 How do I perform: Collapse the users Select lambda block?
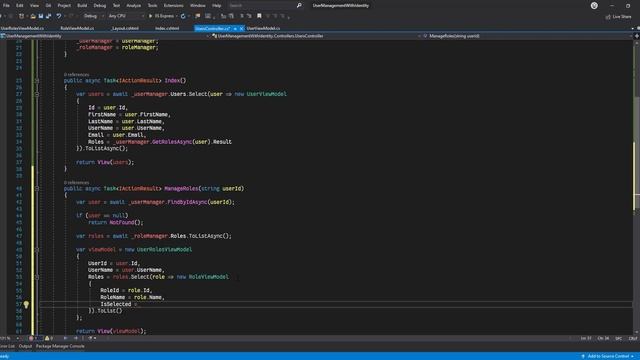[37, 94]
